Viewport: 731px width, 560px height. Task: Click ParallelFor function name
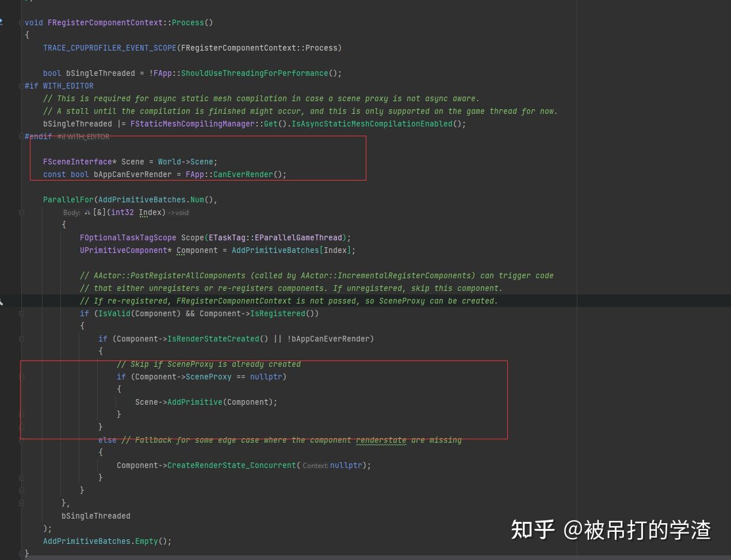[68, 200]
